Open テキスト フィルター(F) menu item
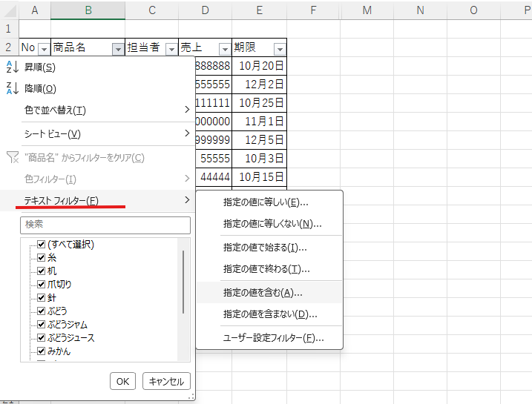 coord(98,200)
